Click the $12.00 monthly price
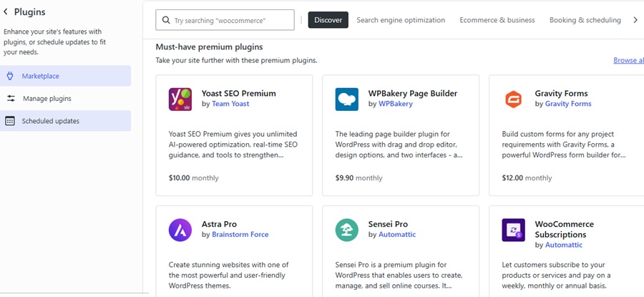Viewport: 644px width, 297px height. [527, 178]
